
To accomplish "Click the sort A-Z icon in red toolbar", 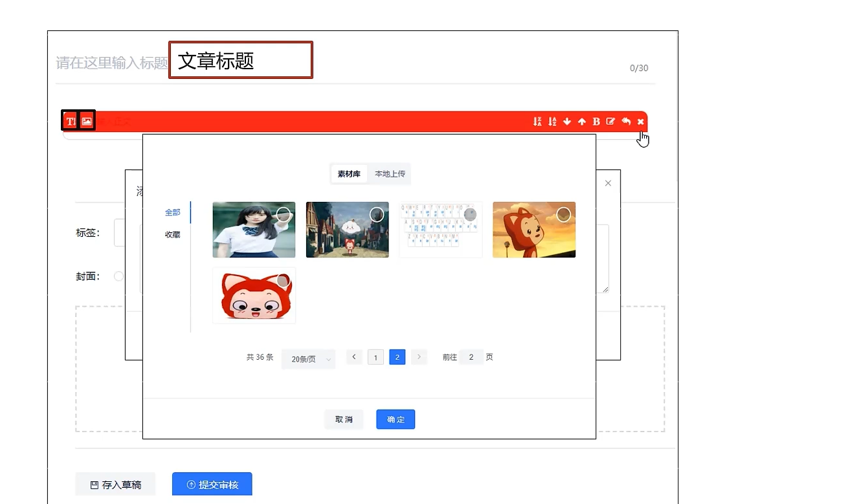I will point(552,122).
